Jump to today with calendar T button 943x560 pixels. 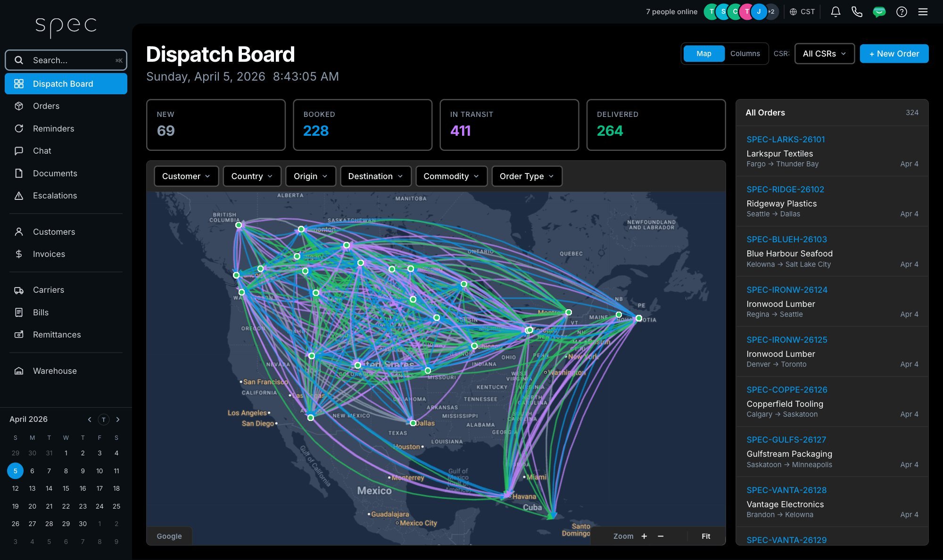104,420
